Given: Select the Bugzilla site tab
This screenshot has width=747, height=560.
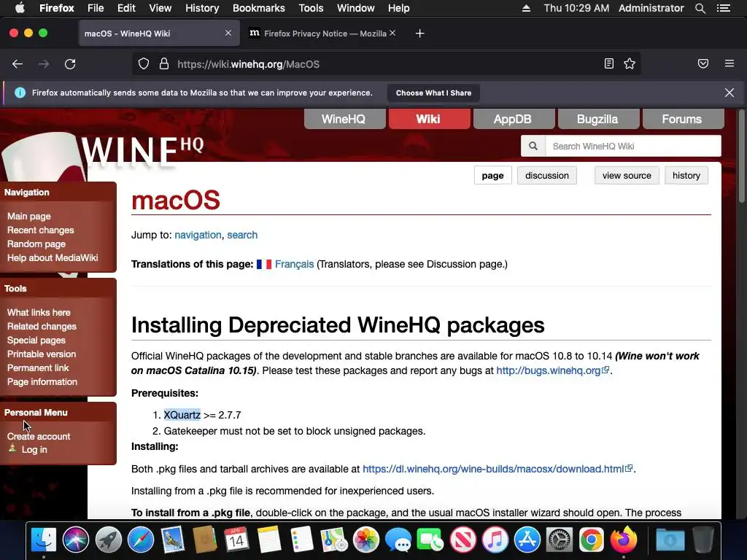Looking at the screenshot, I should pos(598,119).
